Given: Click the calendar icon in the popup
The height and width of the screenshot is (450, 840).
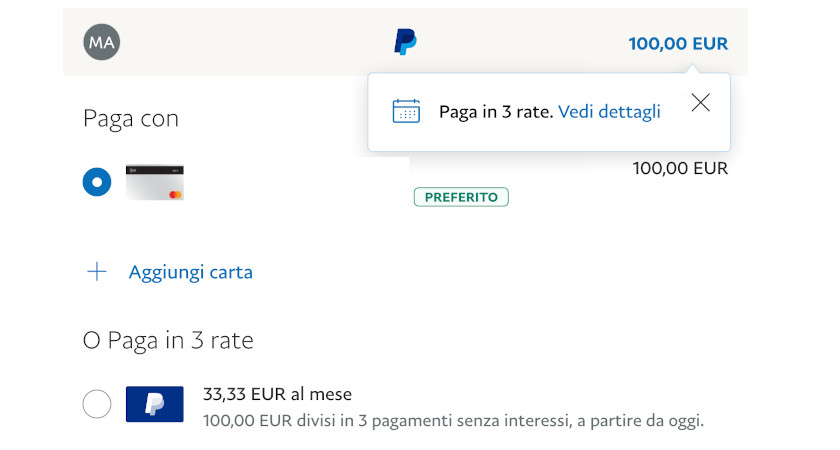Looking at the screenshot, I should click(406, 111).
